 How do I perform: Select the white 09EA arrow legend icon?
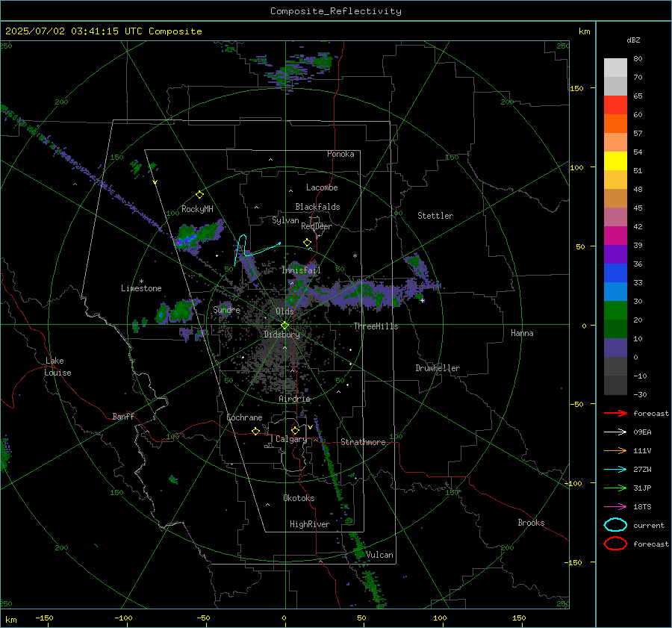coord(615,432)
